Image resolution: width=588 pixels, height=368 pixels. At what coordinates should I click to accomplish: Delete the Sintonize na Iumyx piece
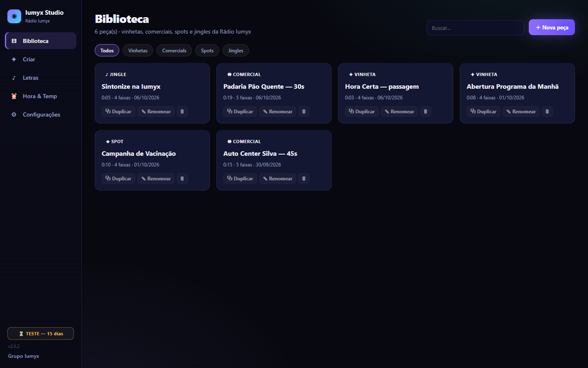pos(182,112)
